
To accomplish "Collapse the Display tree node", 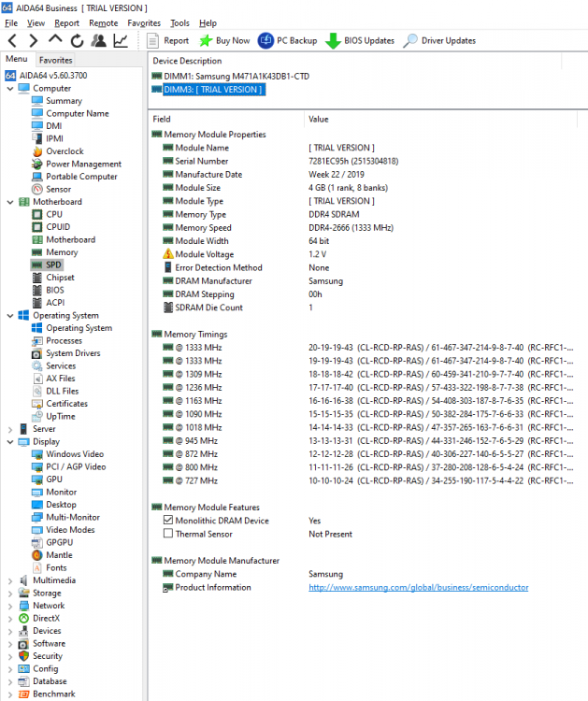I will click(10, 442).
